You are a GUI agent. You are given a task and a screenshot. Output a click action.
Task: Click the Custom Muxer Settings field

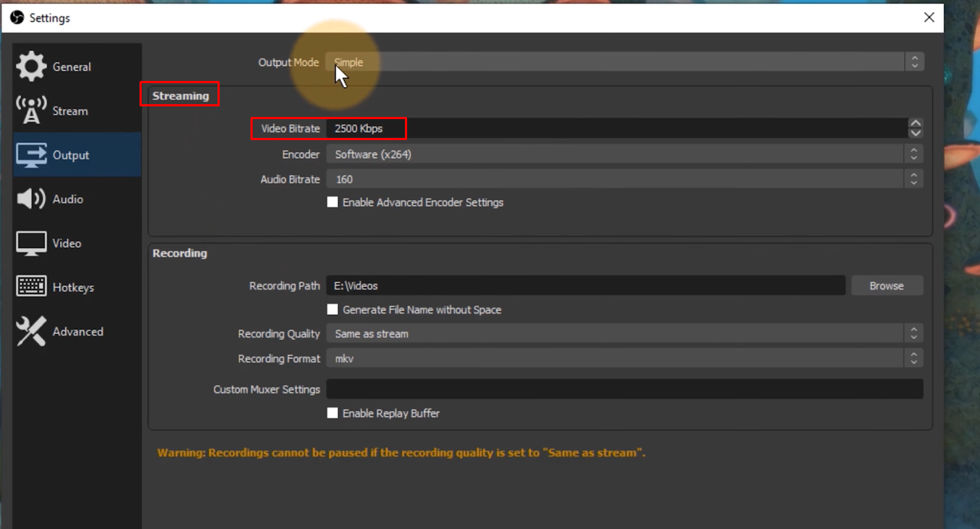625,388
